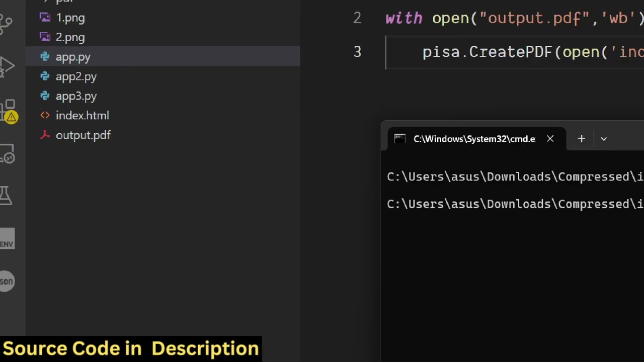Open the 2.png image file
This screenshot has width=644, height=362.
tap(70, 37)
